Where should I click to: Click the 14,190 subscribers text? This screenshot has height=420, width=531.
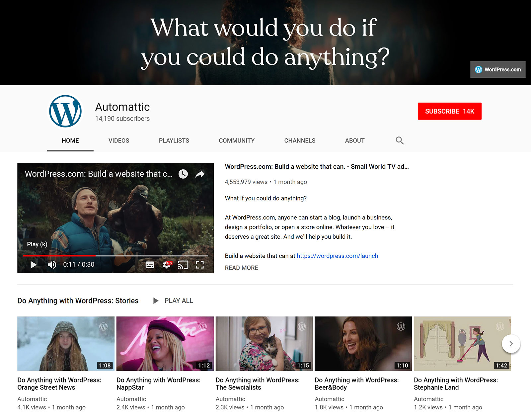pos(122,119)
